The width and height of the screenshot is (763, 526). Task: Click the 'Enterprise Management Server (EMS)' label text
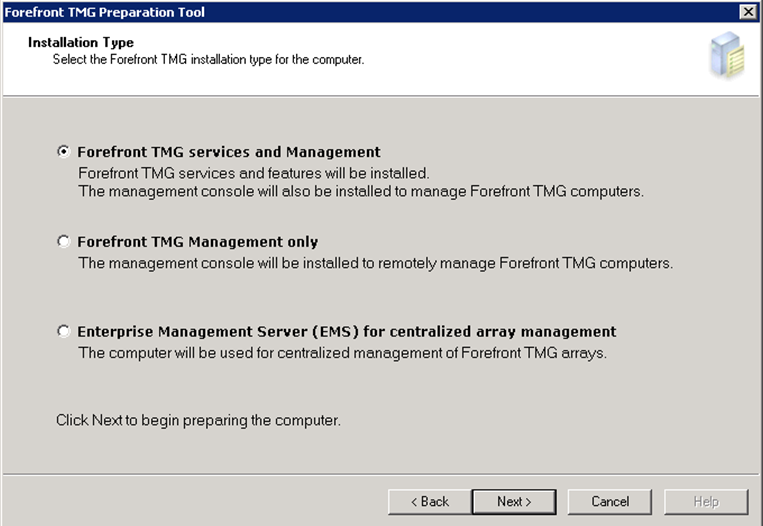(x=346, y=332)
